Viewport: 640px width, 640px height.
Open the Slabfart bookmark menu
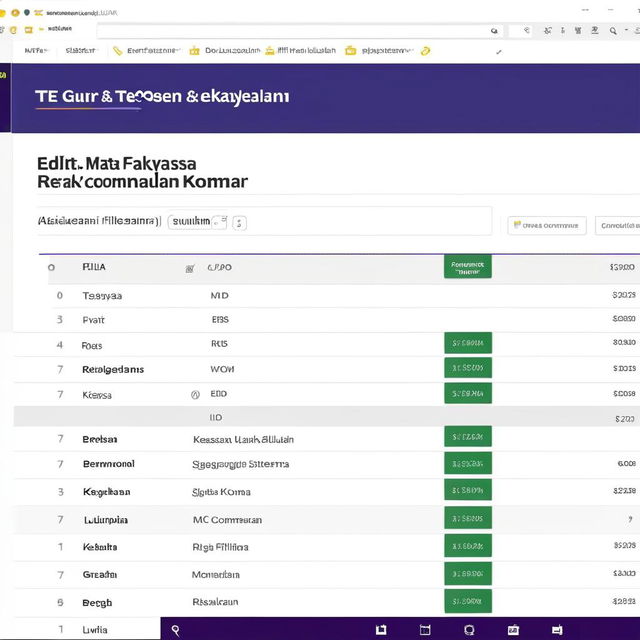pyautogui.click(x=81, y=51)
